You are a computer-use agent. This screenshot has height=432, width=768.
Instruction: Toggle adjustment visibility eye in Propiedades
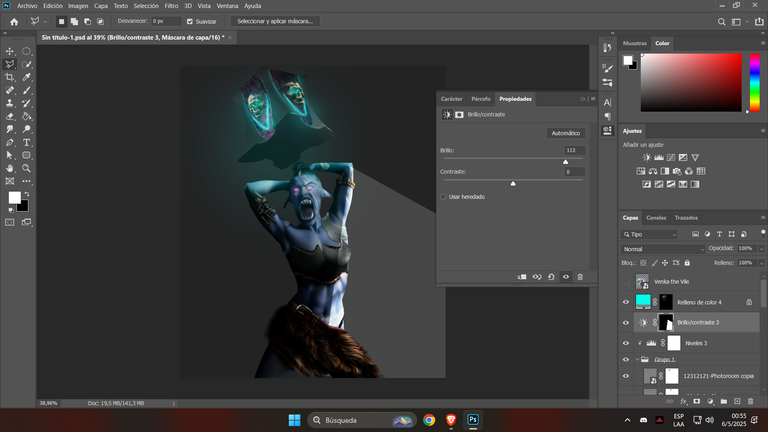(x=566, y=277)
